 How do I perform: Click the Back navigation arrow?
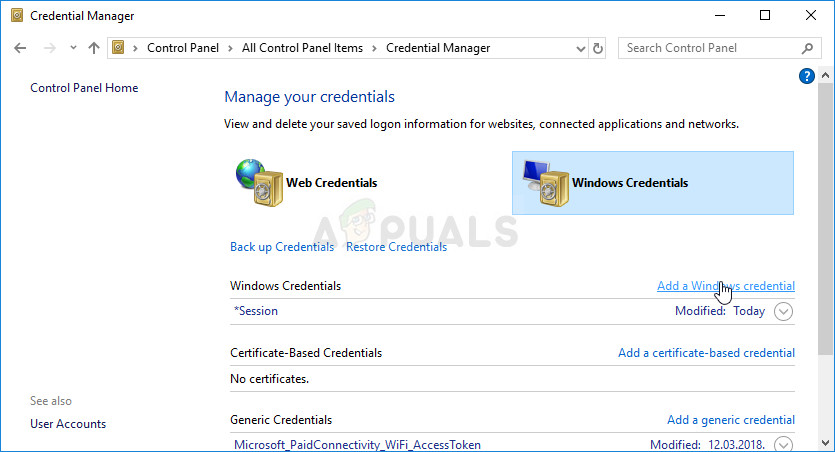[x=20, y=48]
